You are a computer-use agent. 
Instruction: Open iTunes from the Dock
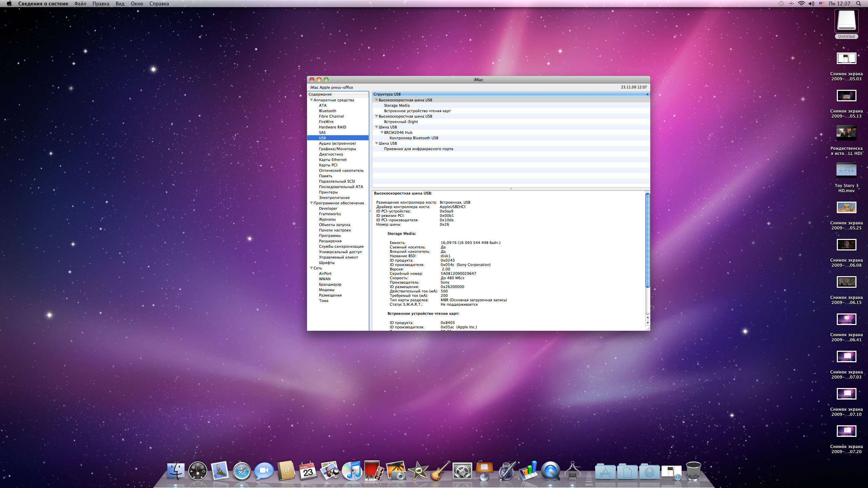[x=352, y=471]
